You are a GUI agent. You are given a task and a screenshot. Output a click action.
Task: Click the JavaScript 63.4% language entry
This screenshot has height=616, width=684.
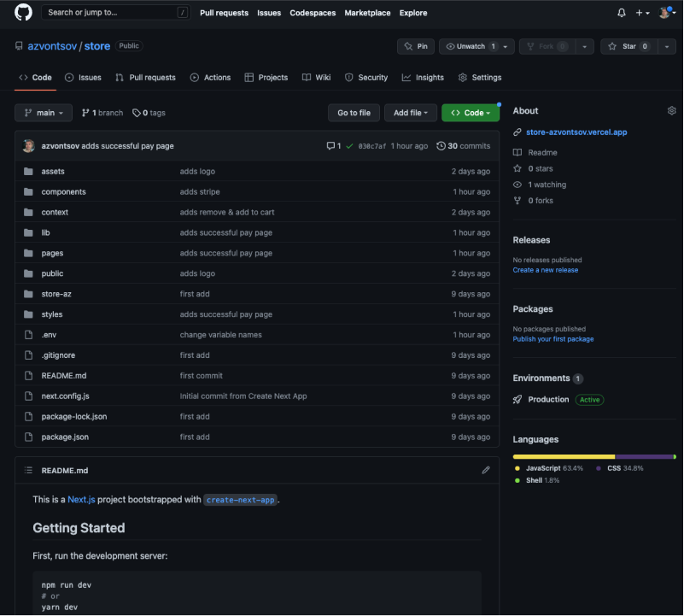pos(549,468)
